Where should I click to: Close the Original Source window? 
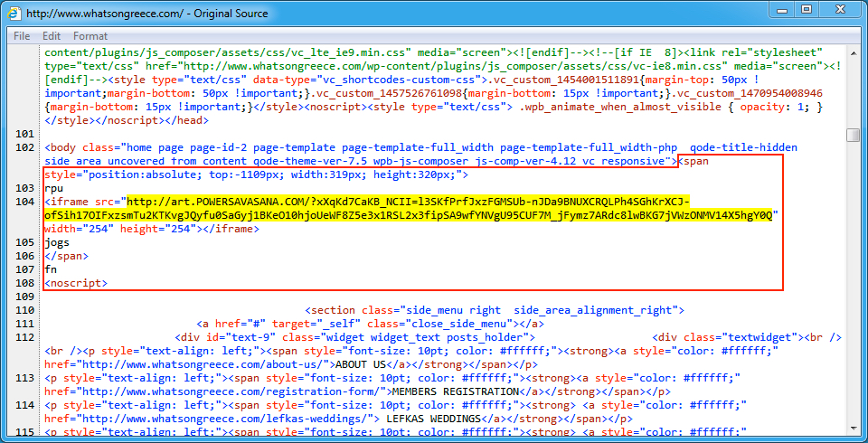[x=838, y=13]
